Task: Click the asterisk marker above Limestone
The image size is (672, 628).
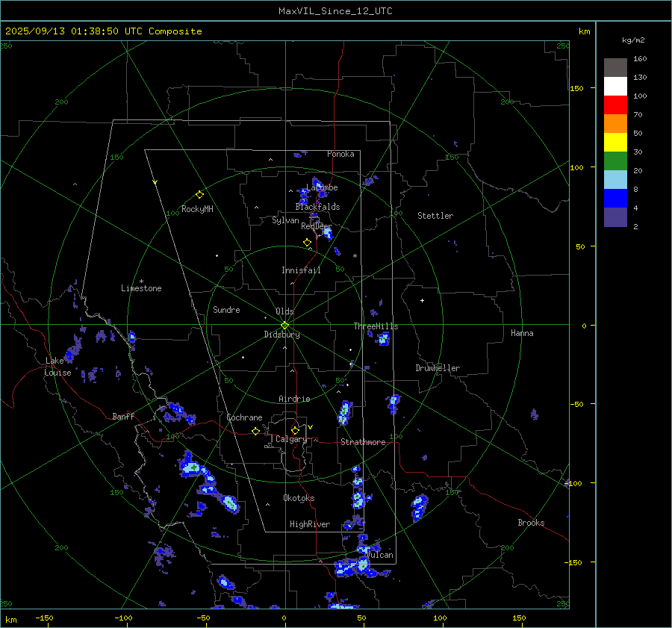Action: (141, 282)
